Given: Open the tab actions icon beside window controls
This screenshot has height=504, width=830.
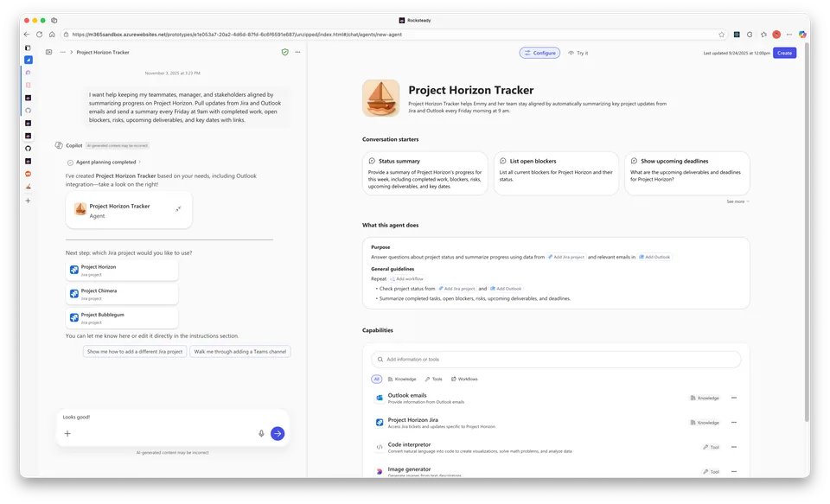Looking at the screenshot, I should point(54,20).
